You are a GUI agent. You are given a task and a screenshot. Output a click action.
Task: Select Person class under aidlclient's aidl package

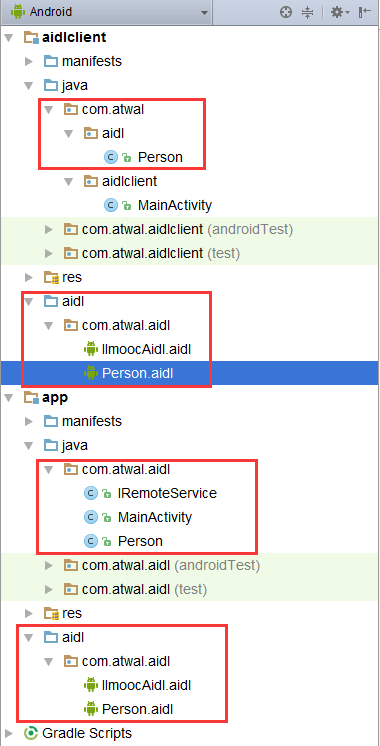(x=160, y=157)
